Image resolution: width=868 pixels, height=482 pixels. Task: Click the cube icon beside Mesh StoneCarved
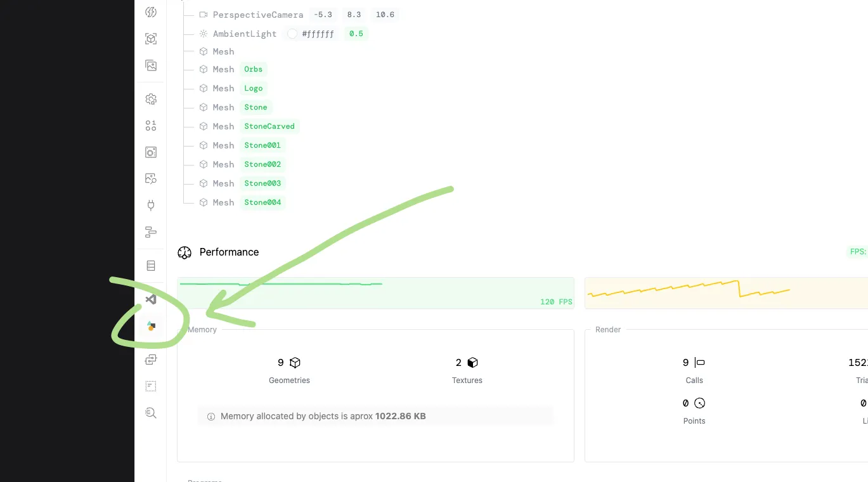pos(204,126)
